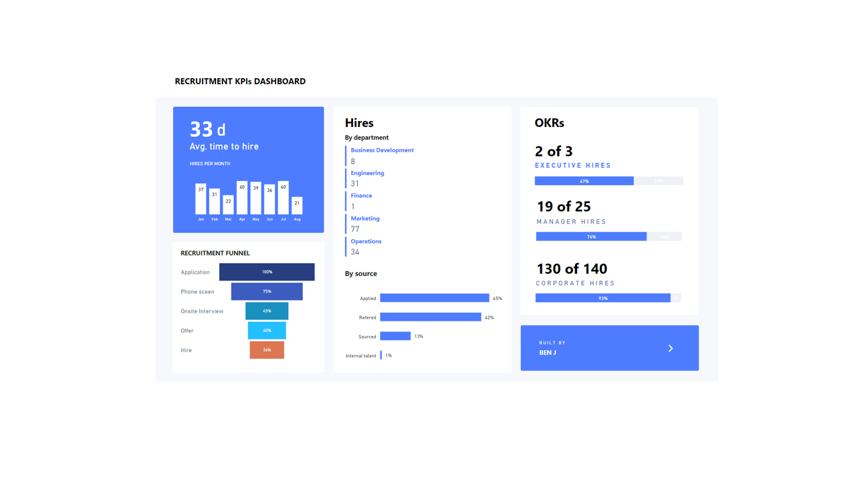Click the Applied 45% source bar
The width and height of the screenshot is (868, 481).
point(435,298)
